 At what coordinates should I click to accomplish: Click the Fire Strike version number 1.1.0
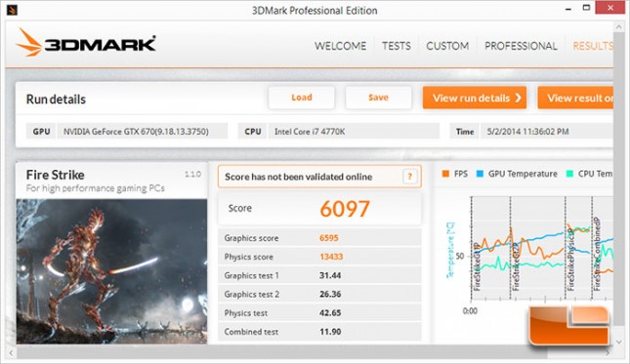(192, 174)
